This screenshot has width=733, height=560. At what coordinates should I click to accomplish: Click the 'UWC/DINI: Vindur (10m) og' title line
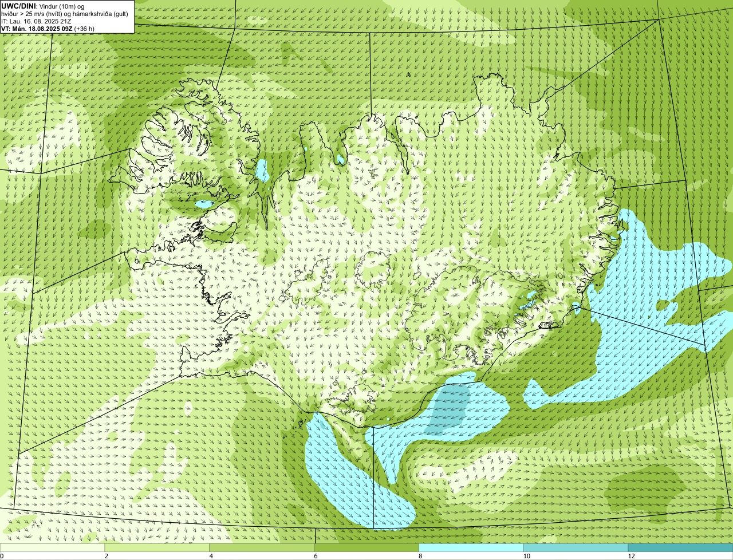tap(43, 6)
